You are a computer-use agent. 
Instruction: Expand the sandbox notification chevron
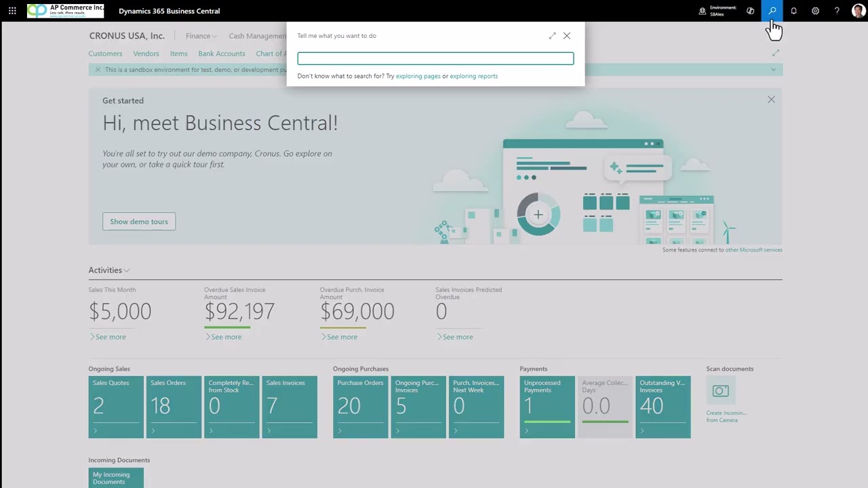pos(773,69)
